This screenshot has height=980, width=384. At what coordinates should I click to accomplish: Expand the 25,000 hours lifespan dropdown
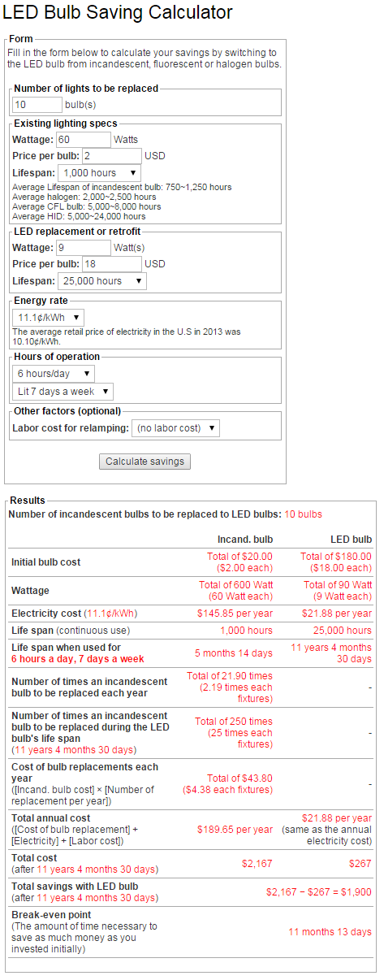(x=102, y=281)
